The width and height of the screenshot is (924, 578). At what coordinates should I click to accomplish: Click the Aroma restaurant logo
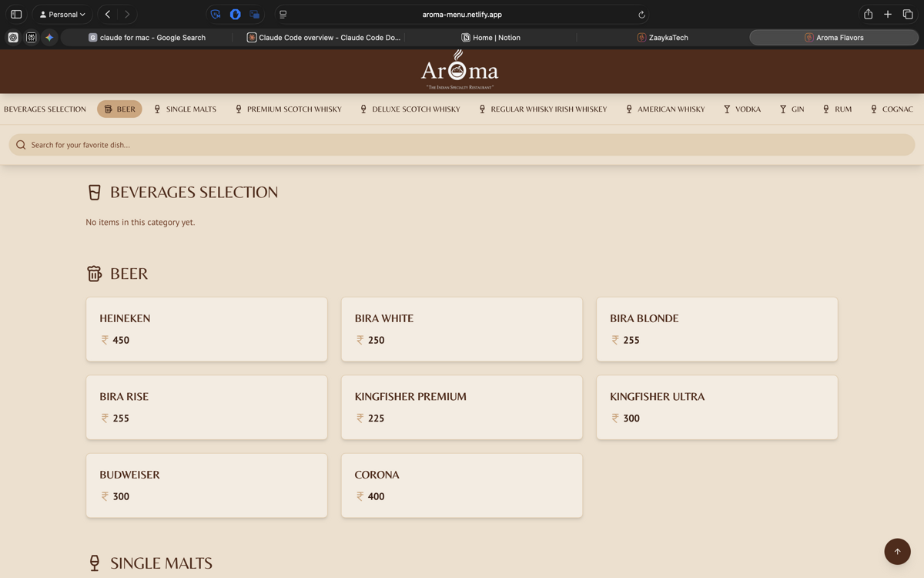(x=460, y=70)
